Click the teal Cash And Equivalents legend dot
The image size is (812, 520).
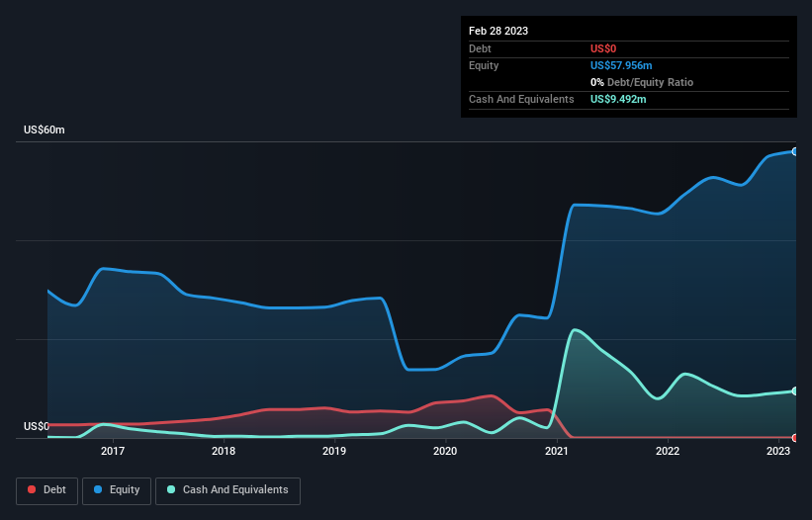click(171, 489)
